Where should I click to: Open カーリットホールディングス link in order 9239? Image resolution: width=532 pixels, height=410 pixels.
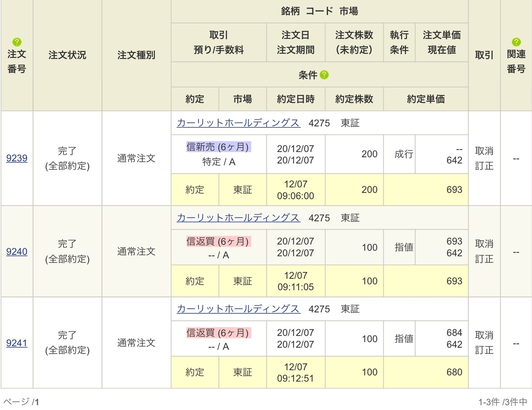(238, 123)
